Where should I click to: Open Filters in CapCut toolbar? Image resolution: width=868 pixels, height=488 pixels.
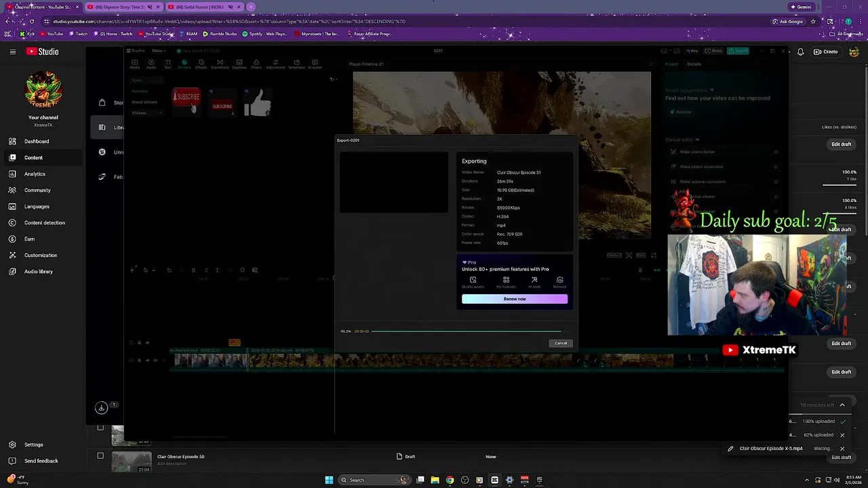pos(256,64)
